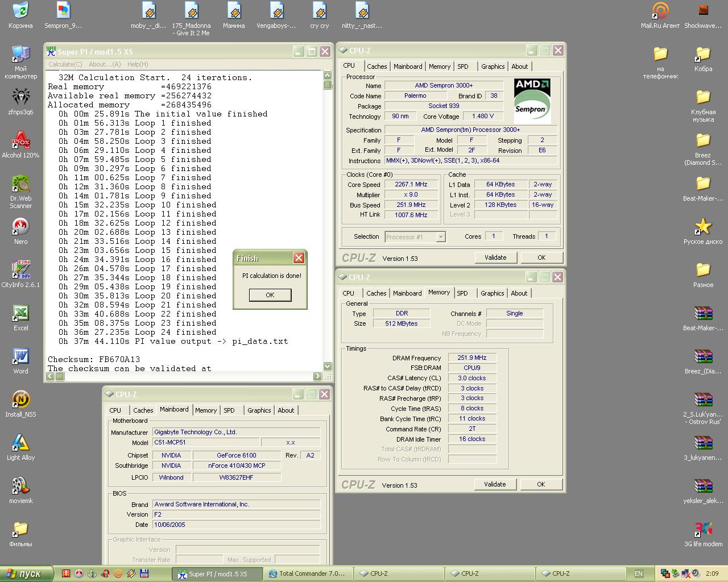Launch Dr.Web Scanner shortcut
The image size is (728, 582).
coord(20,192)
